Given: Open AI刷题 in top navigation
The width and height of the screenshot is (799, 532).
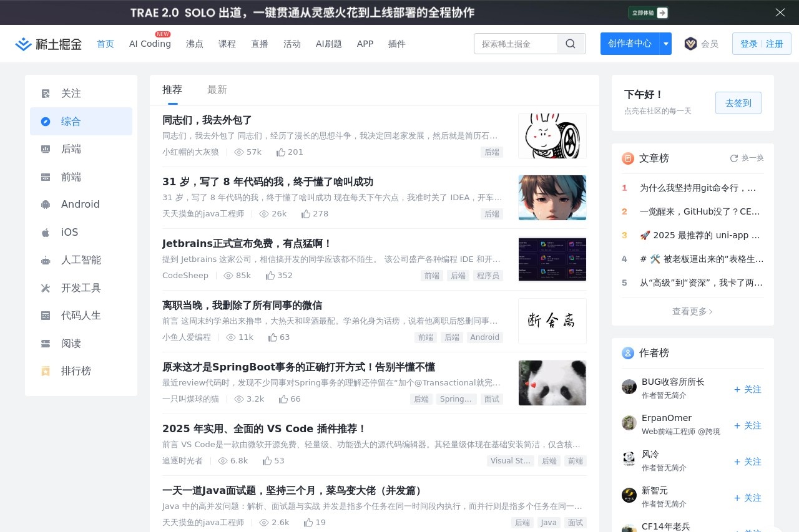Looking at the screenshot, I should (329, 44).
